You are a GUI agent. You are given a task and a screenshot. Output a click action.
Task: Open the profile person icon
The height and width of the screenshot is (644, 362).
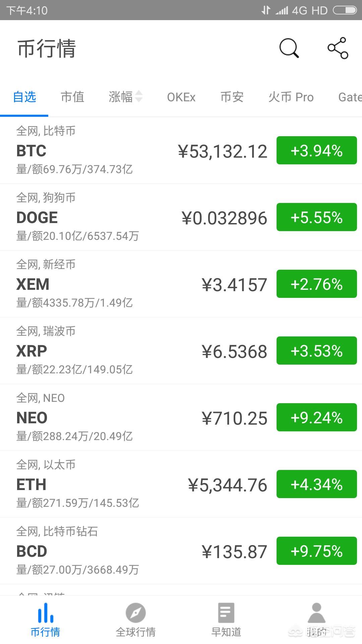317,613
